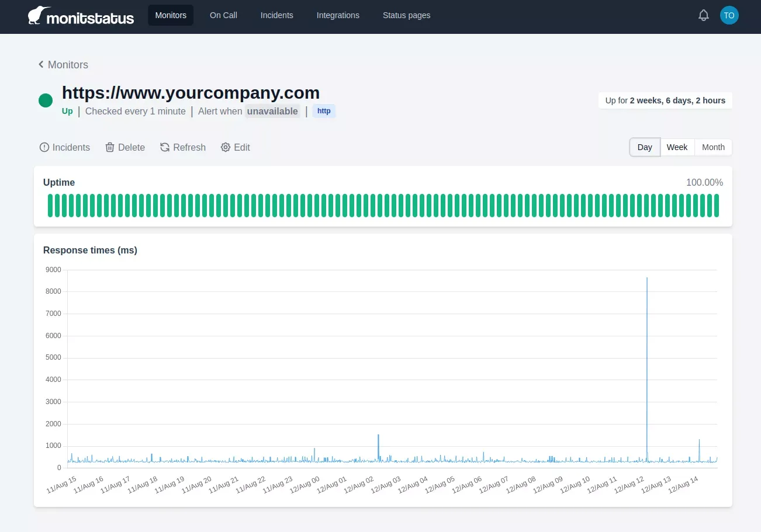
Task: Switch the chart range to Month
Action: [x=713, y=147]
